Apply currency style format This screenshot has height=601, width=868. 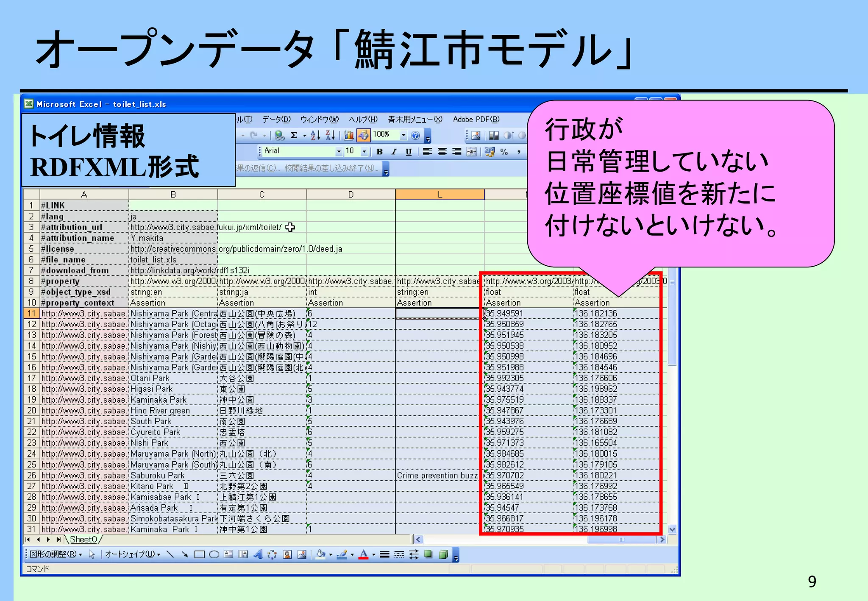490,152
